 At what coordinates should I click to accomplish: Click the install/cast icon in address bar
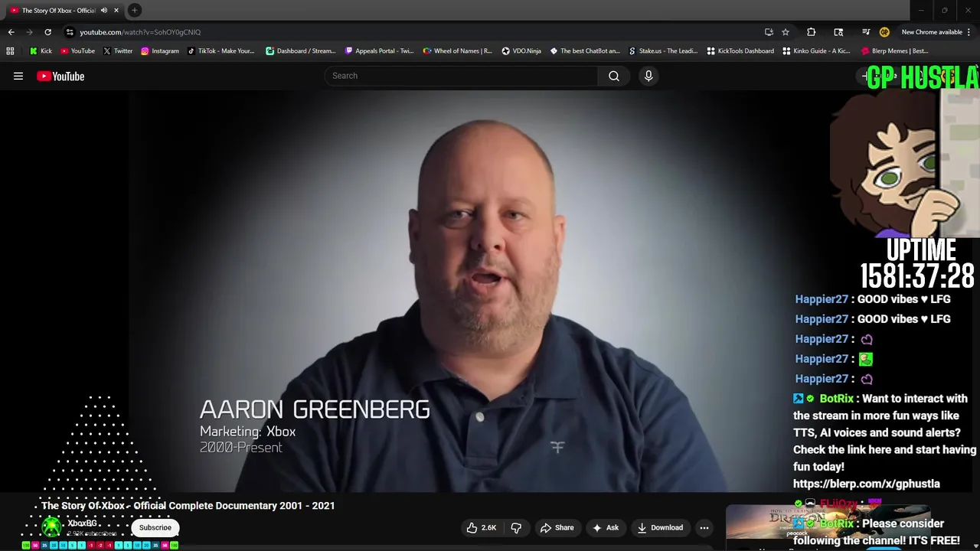[x=769, y=32]
